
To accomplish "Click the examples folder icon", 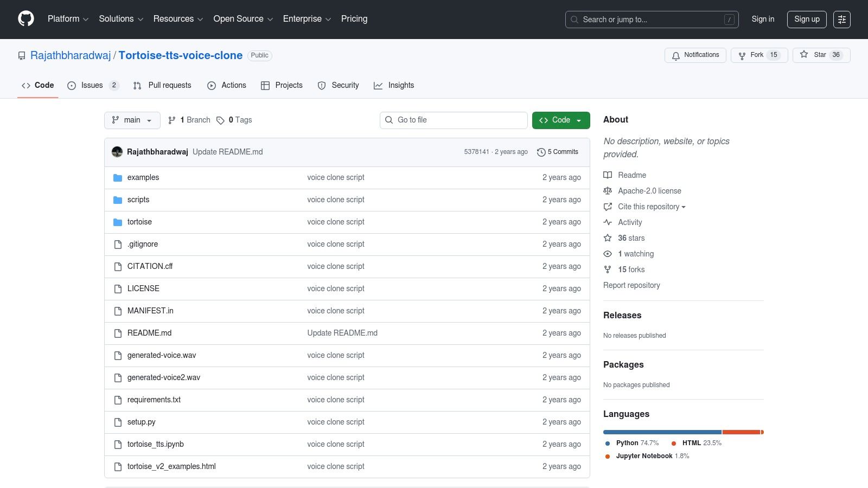I will [118, 178].
